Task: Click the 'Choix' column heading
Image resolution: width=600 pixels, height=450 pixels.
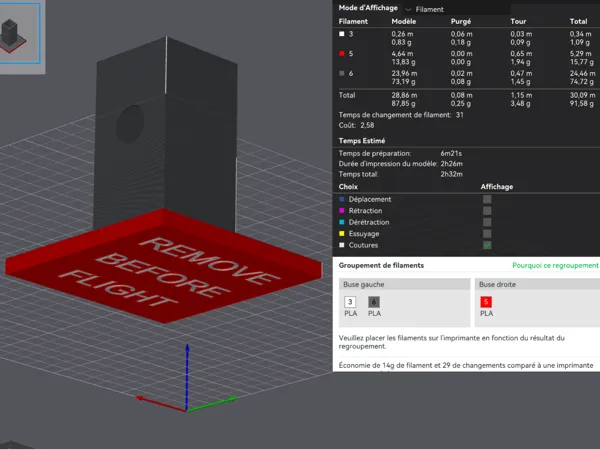Action: coord(348,187)
